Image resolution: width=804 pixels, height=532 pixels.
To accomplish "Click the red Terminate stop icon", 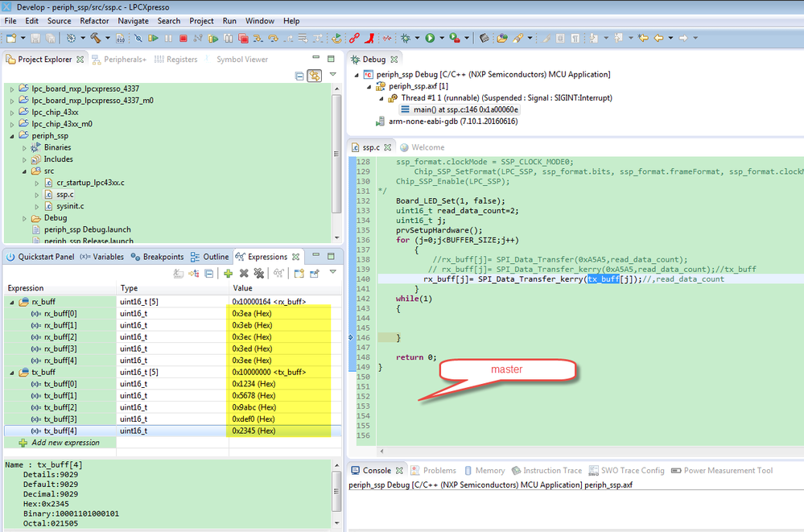I will (x=183, y=38).
